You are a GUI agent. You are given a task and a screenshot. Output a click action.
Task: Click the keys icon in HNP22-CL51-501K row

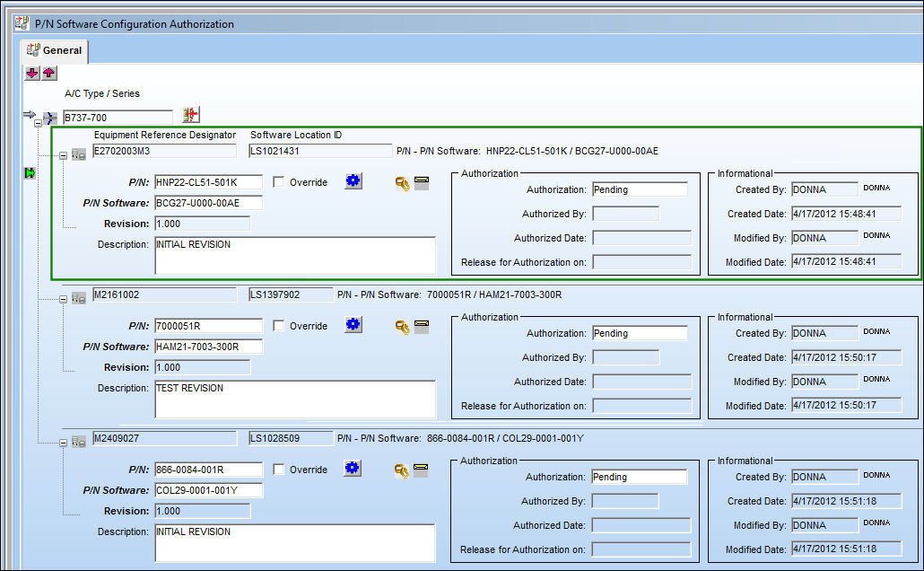pyautogui.click(x=403, y=184)
